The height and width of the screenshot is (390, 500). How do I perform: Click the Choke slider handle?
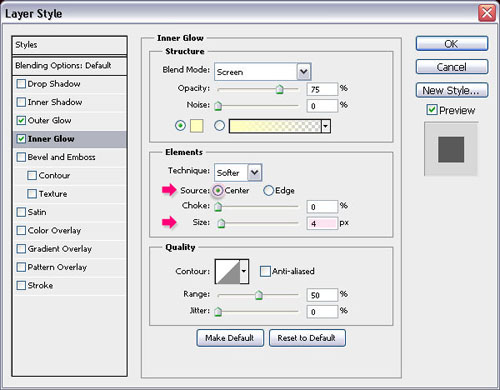218,207
